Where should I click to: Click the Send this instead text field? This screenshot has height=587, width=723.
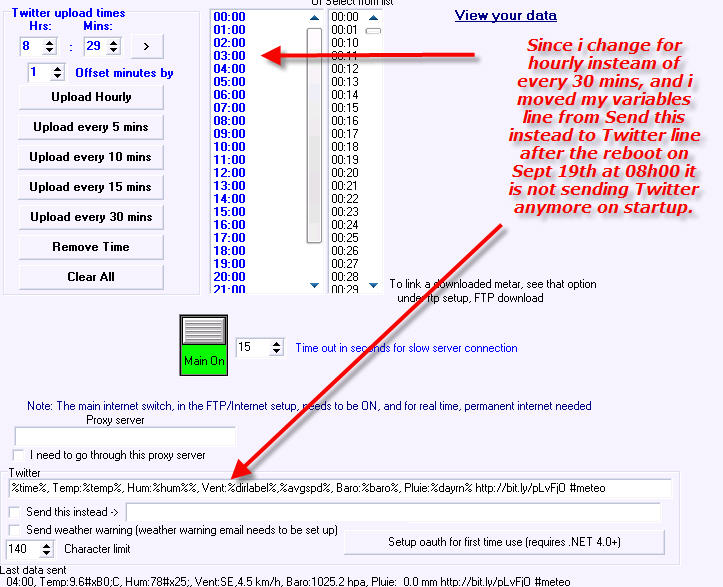[393, 512]
